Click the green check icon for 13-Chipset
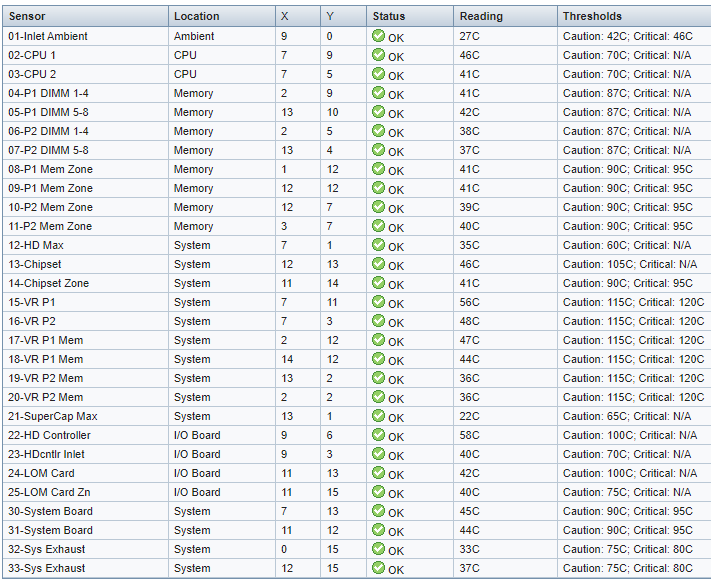Screen dimensions: 711x579 378,264
